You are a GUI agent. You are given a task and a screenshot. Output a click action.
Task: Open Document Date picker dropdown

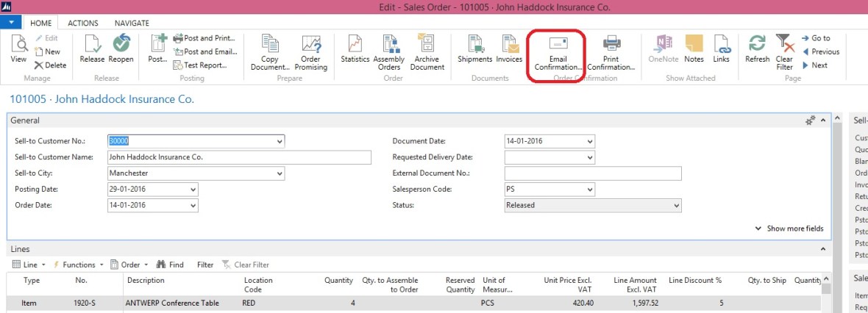[589, 141]
